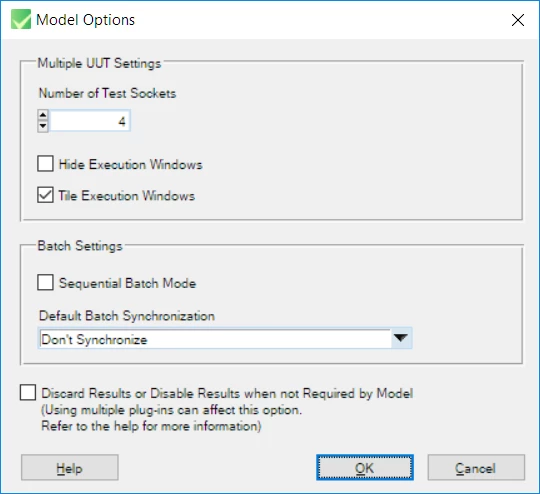Increment Number of Test Sockets up arrow
Image resolution: width=540 pixels, height=494 pixels.
click(x=43, y=115)
